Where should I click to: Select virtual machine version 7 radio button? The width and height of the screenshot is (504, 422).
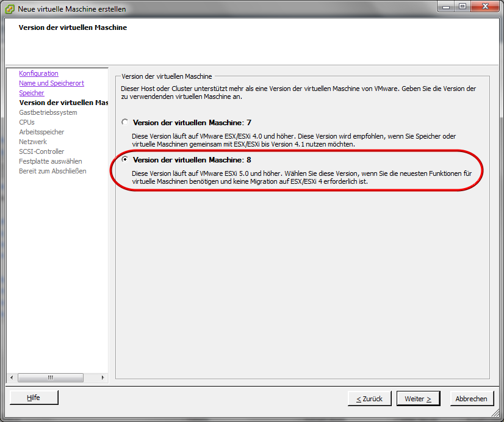point(125,122)
